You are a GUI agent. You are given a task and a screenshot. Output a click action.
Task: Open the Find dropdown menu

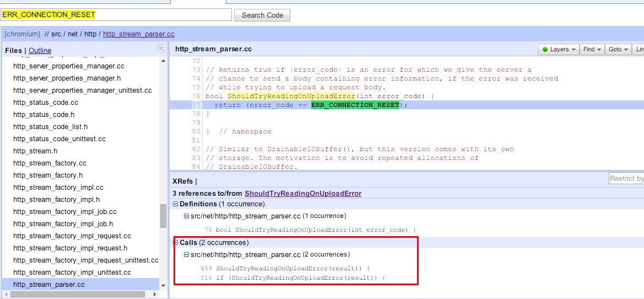(x=592, y=50)
